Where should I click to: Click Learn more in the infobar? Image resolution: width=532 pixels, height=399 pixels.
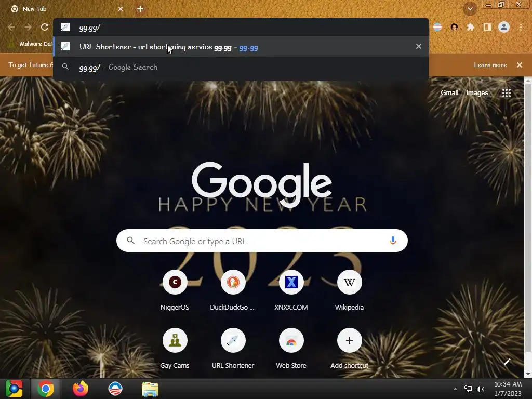(x=490, y=65)
